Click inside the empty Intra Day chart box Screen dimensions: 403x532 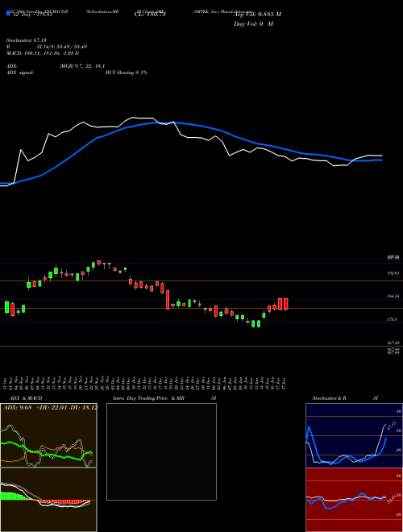point(161,451)
